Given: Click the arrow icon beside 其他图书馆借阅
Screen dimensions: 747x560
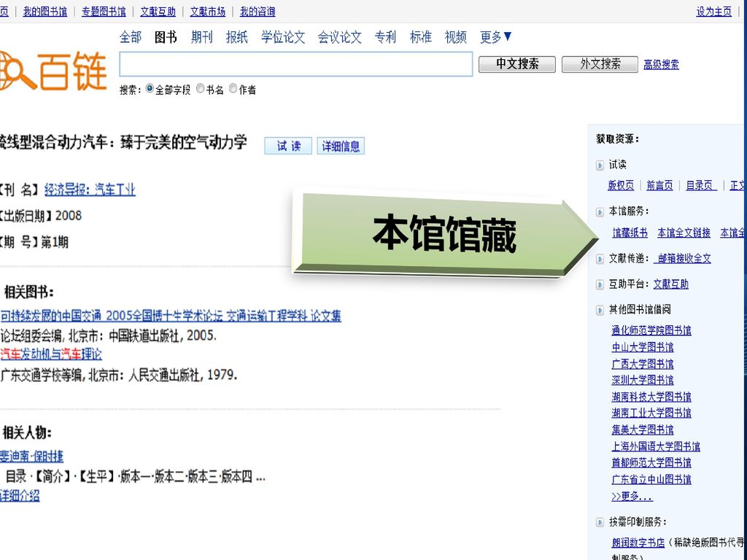Looking at the screenshot, I should 600,311.
